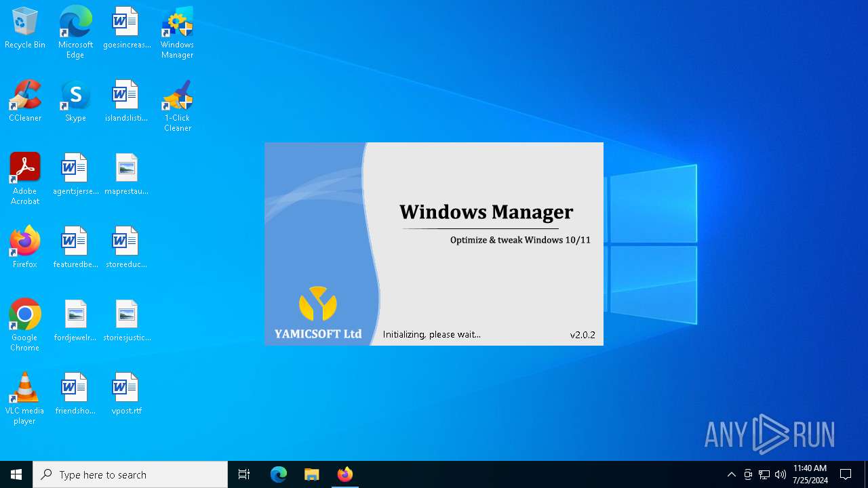Click the YAMICSOFT logo on splash screen
Image resolution: width=868 pixels, height=488 pixels.
click(318, 312)
